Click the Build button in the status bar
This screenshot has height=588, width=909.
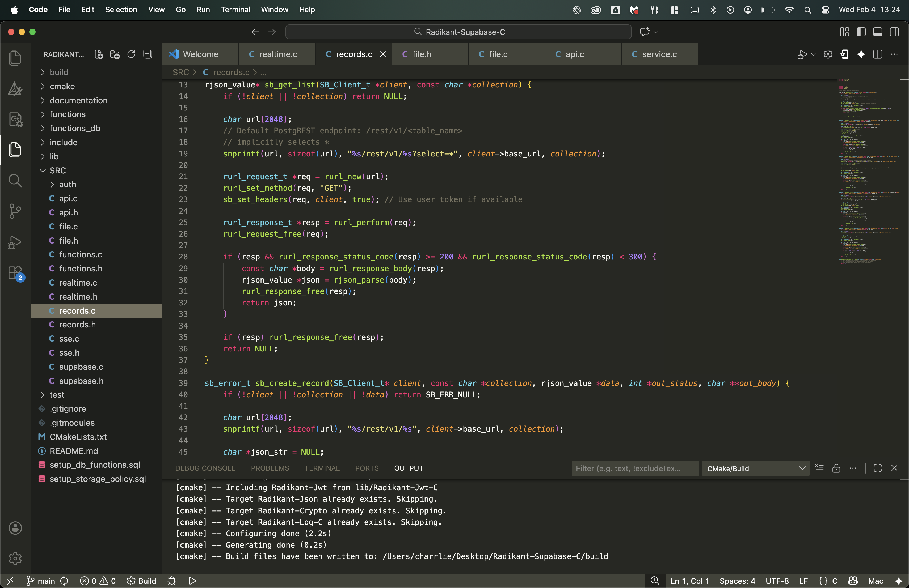coord(141,581)
